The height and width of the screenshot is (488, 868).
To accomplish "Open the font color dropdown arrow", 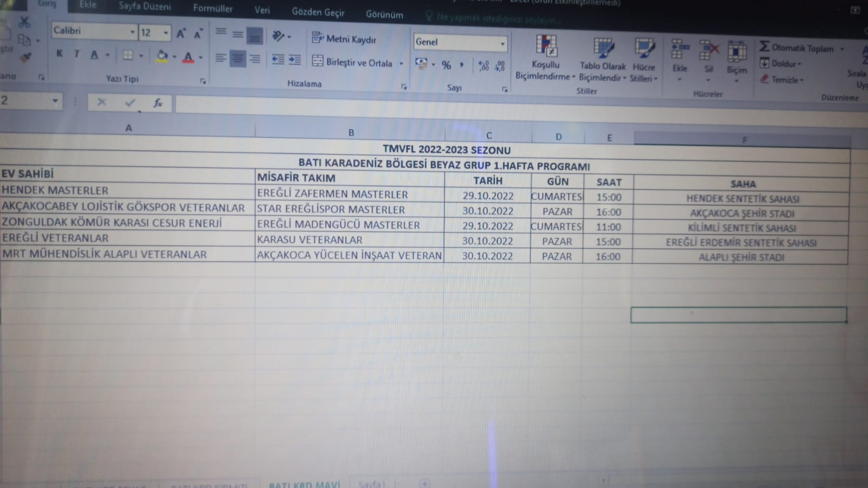I will 200,58.
